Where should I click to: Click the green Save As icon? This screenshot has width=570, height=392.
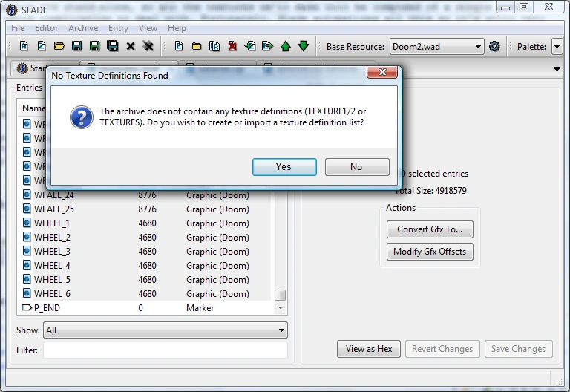point(94,46)
